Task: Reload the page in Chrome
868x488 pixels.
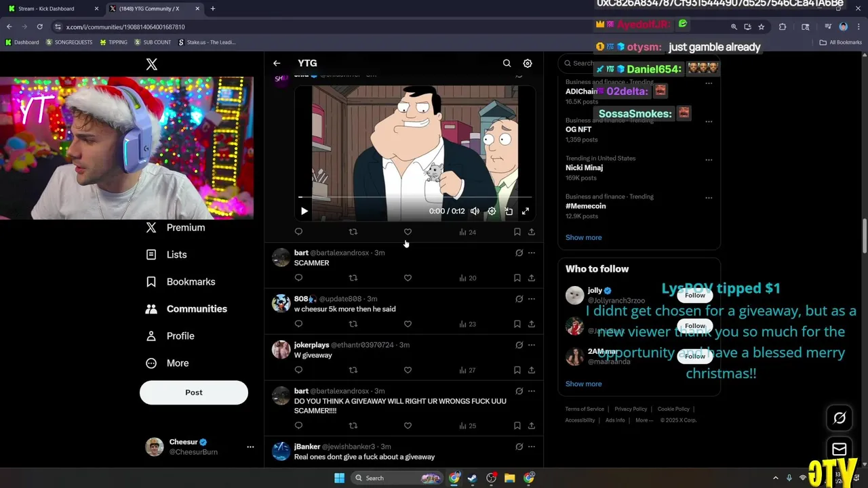Action: click(x=39, y=26)
